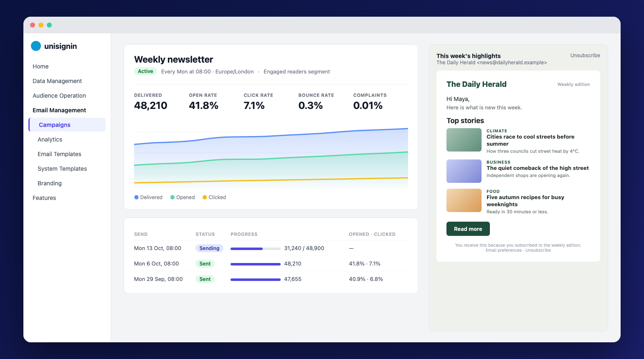Click the Active status badge
644x359 pixels.
click(145, 71)
